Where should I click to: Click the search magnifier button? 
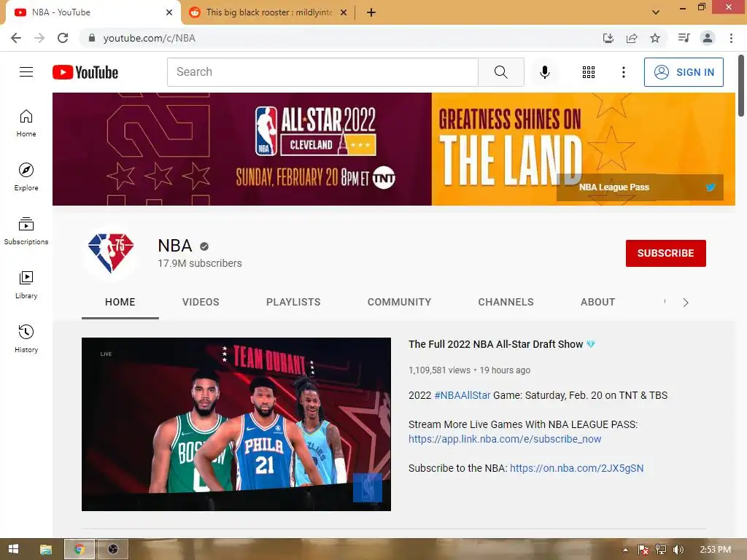point(500,72)
